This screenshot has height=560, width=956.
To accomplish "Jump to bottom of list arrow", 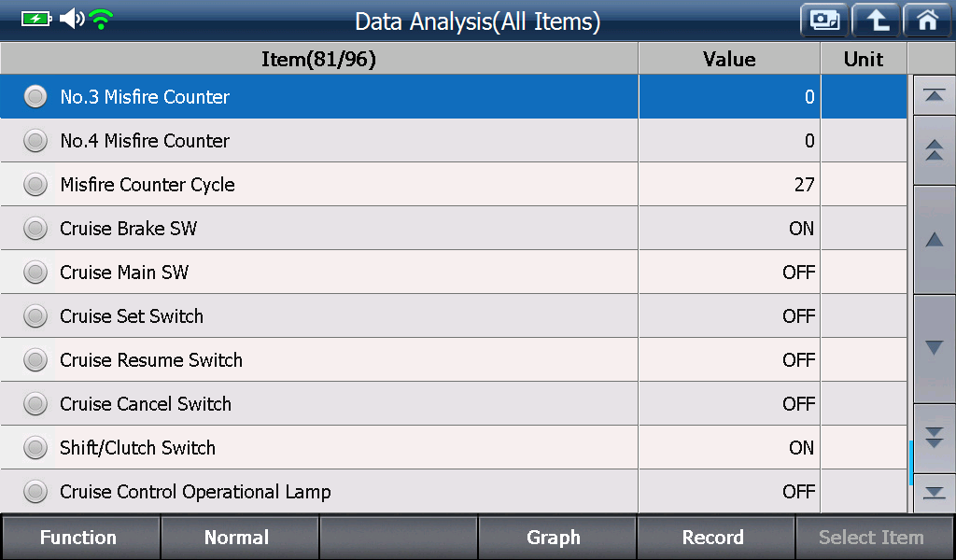I will coord(934,493).
